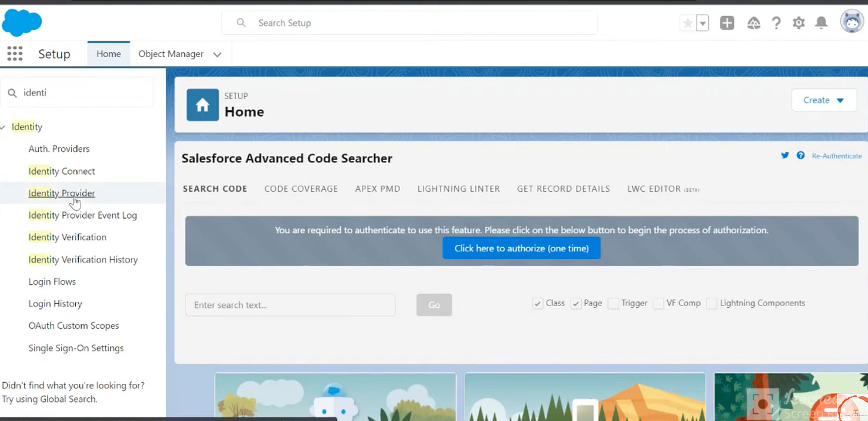
Task: Open the Object Manager tab
Action: coord(171,54)
